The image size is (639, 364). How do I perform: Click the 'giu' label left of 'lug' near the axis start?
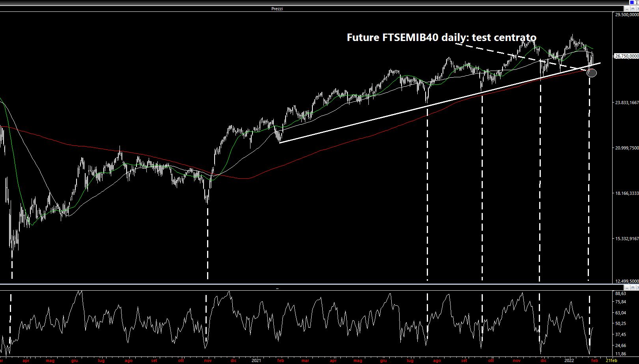[75, 360]
